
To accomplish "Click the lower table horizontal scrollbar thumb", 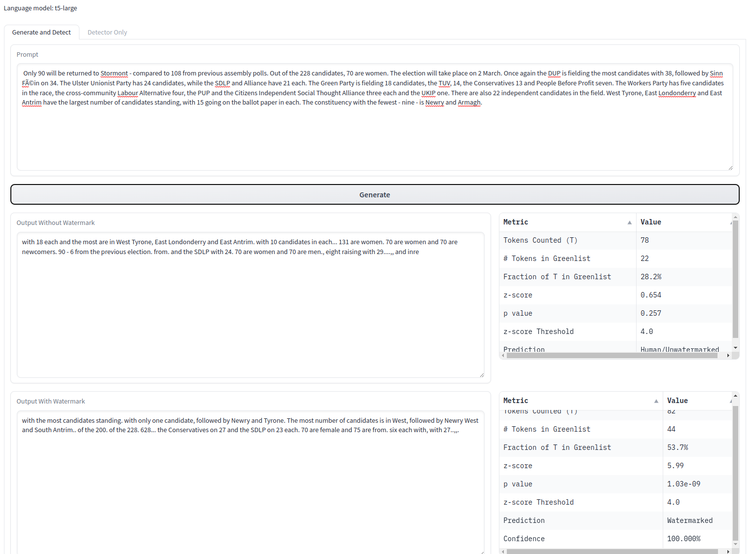I will coord(612,552).
